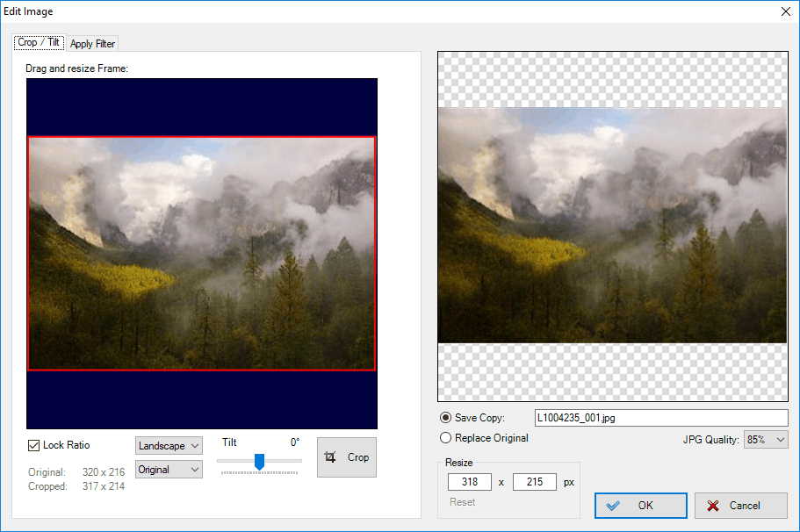Click the Cancel button
The height and width of the screenshot is (532, 800).
coord(741,506)
